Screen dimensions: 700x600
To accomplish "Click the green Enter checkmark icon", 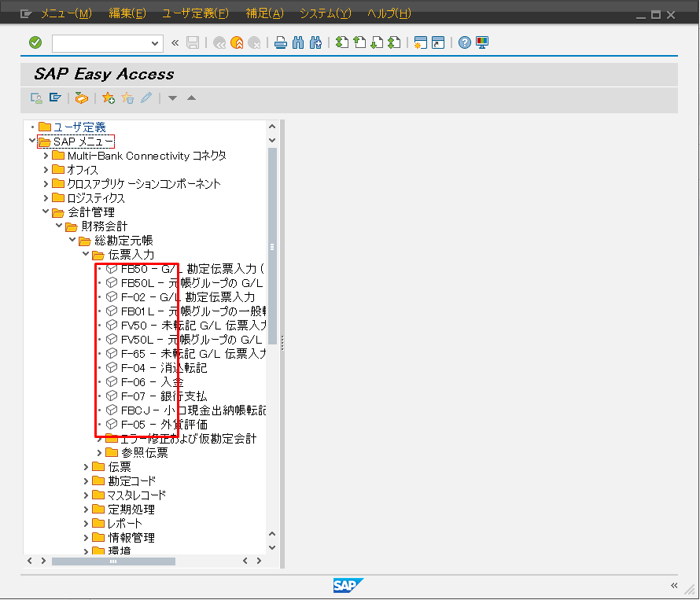I will (35, 42).
